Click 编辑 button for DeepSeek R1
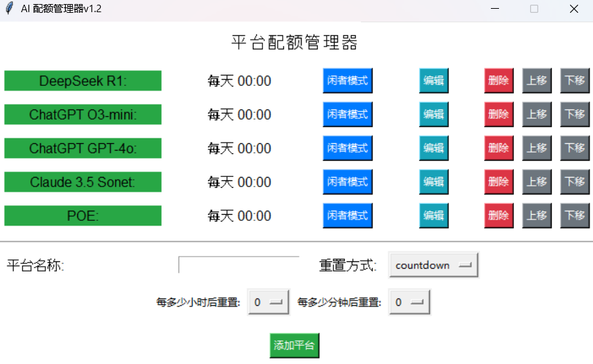The height and width of the screenshot is (364, 593). pos(434,80)
